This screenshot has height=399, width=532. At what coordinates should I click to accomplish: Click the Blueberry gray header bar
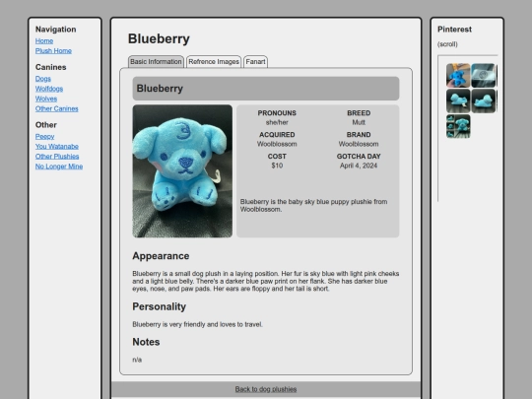point(266,89)
